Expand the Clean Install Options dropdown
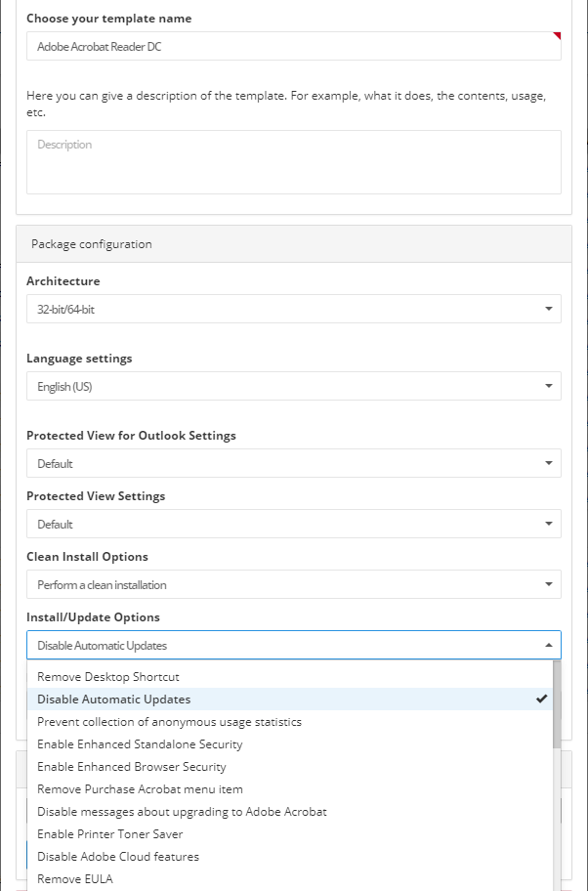 click(x=294, y=584)
